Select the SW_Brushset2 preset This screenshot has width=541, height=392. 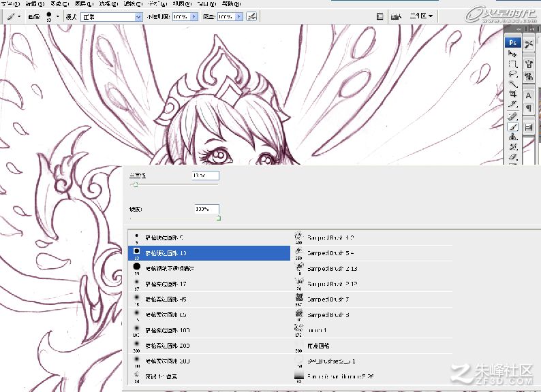(372, 361)
